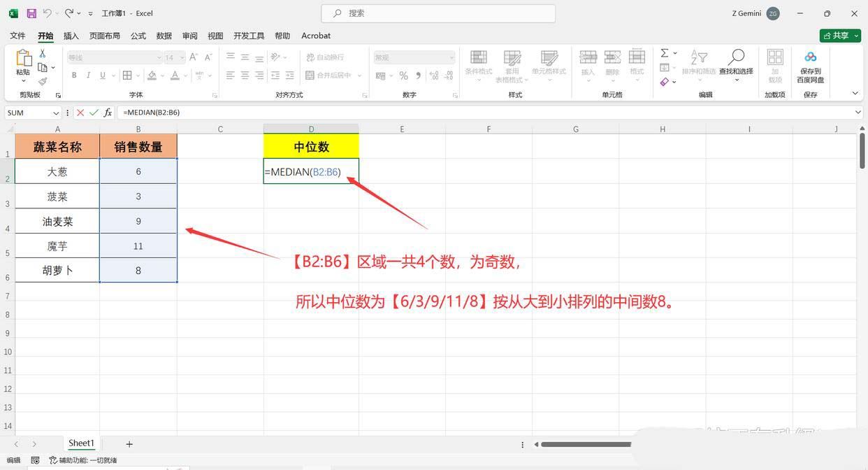
Task: Add a new sheet with plus
Action: 129,444
